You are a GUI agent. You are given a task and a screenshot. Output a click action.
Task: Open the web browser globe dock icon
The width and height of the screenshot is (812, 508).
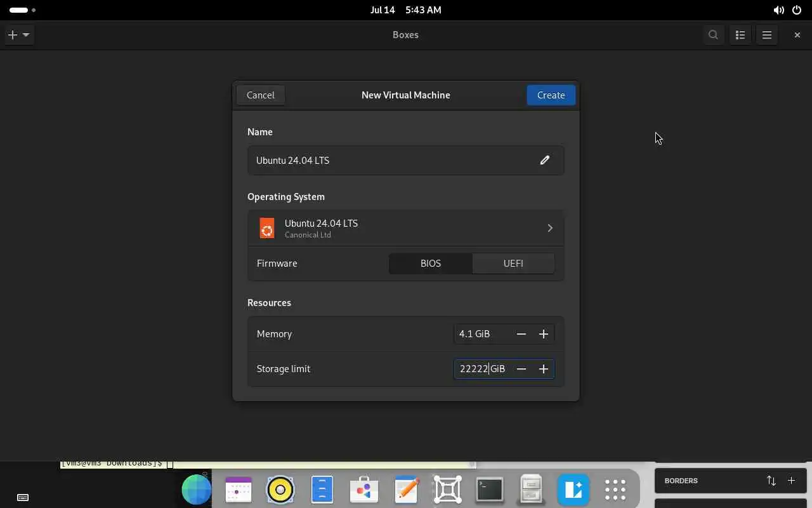(197, 490)
